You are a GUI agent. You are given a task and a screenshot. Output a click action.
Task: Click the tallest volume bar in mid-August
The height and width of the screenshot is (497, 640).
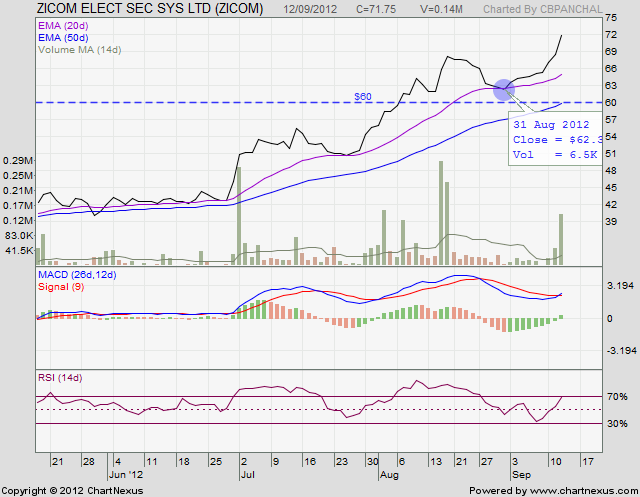[x=441, y=213]
